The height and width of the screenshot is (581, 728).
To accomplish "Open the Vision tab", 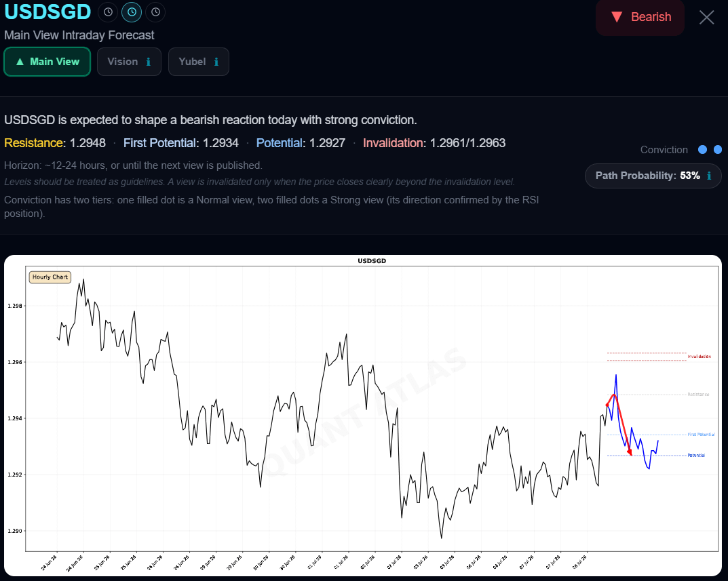I will (x=129, y=62).
